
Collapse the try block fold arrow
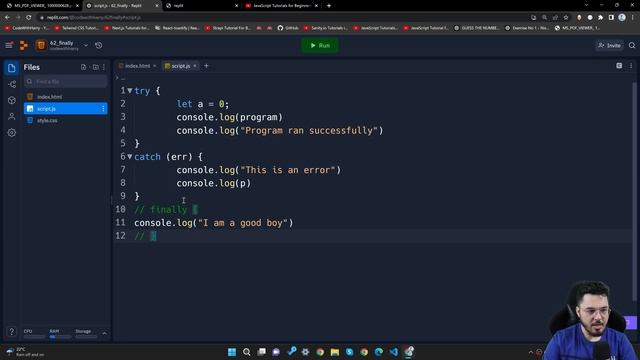pos(129,91)
